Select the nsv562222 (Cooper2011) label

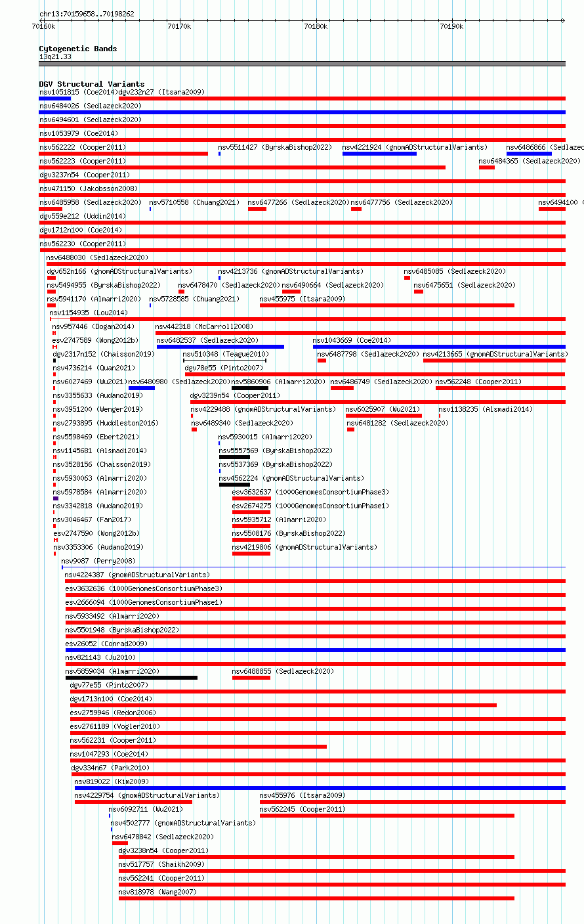[83, 147]
